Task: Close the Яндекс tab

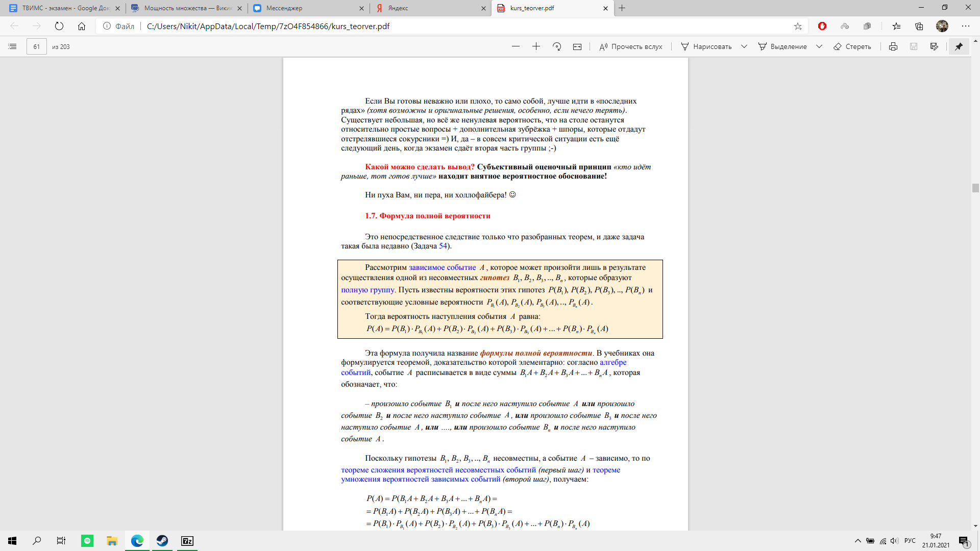Action: (484, 8)
